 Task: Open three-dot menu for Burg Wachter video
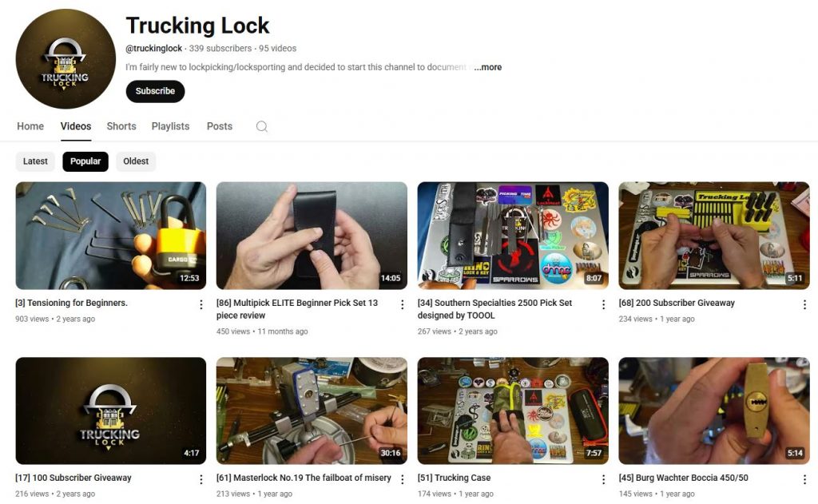tap(804, 479)
